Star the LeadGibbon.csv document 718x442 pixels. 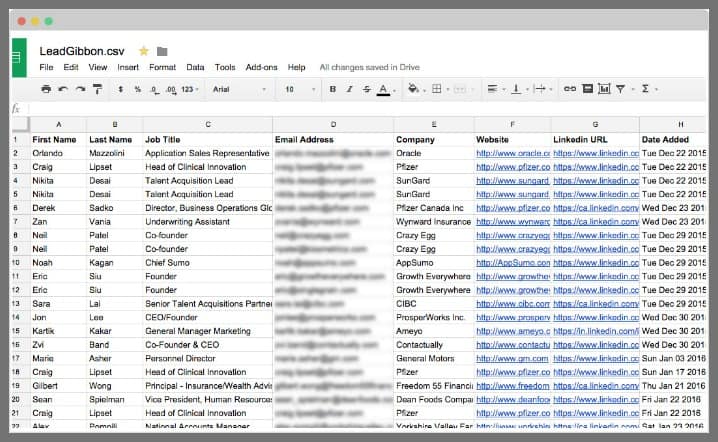click(143, 51)
